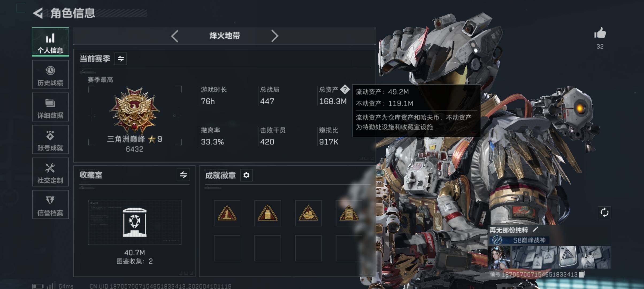Open the collection room trophy thumbnail
644x289 pixels.
135,222
